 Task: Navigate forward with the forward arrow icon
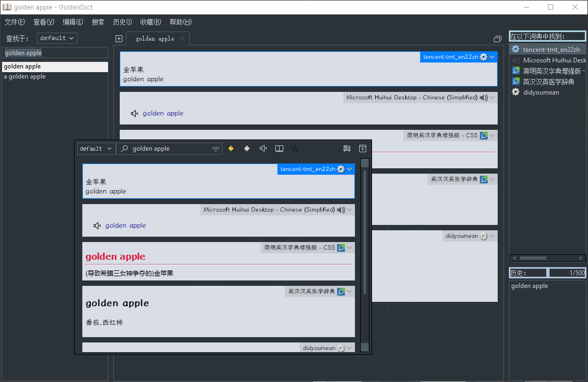[x=246, y=149]
